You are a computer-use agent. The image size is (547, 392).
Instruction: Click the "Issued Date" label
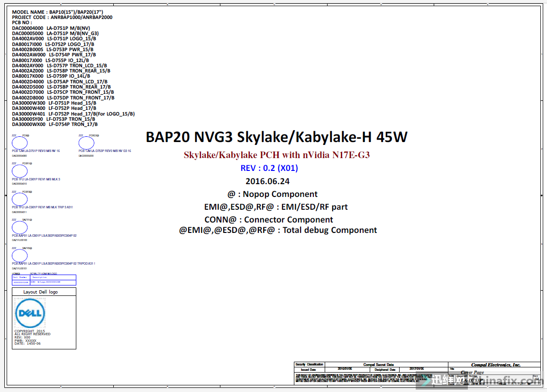pyautogui.click(x=309, y=369)
